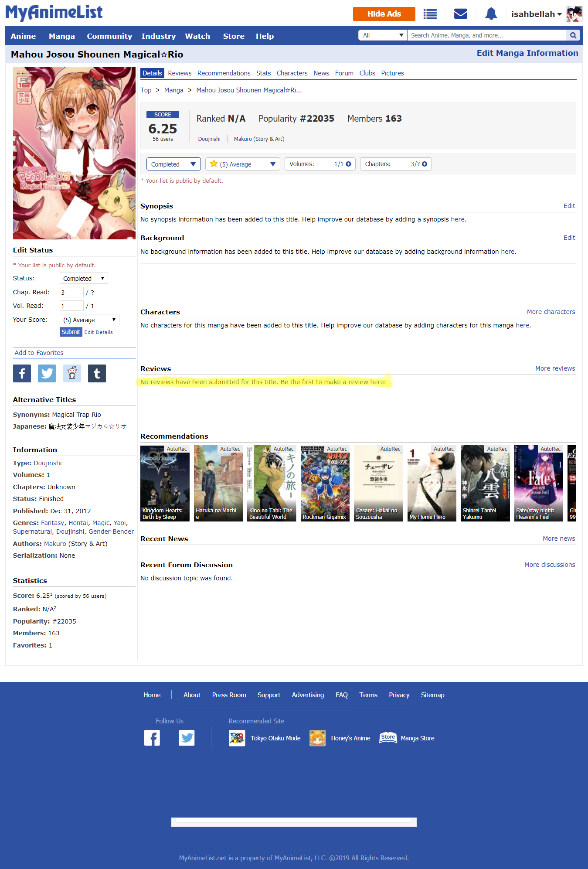Share on Reddit via sidebar icon

coord(72,374)
